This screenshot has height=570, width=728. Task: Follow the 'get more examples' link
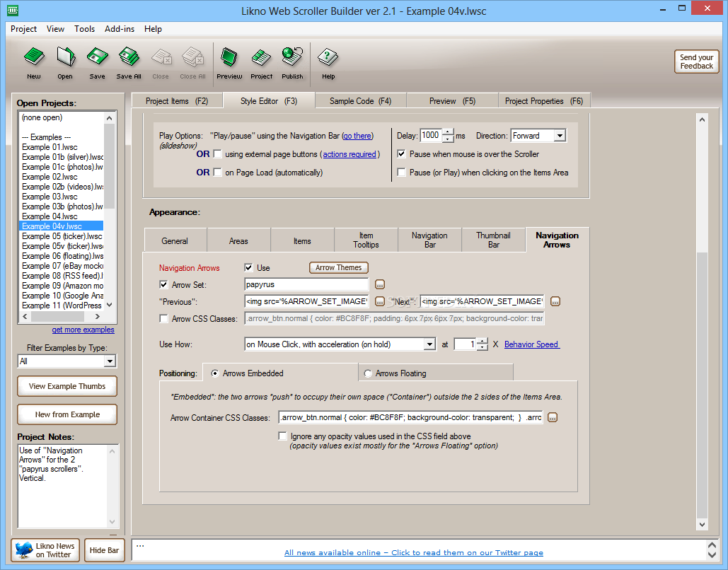pyautogui.click(x=83, y=330)
